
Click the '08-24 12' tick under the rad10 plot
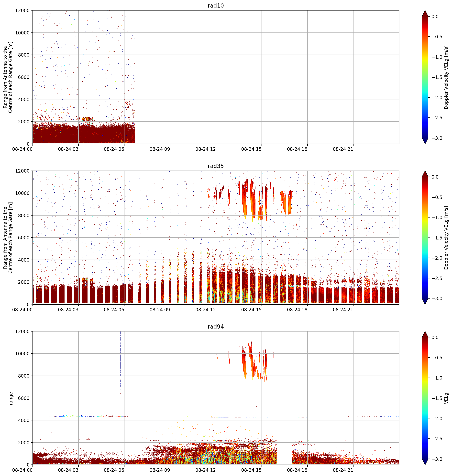tap(206, 149)
